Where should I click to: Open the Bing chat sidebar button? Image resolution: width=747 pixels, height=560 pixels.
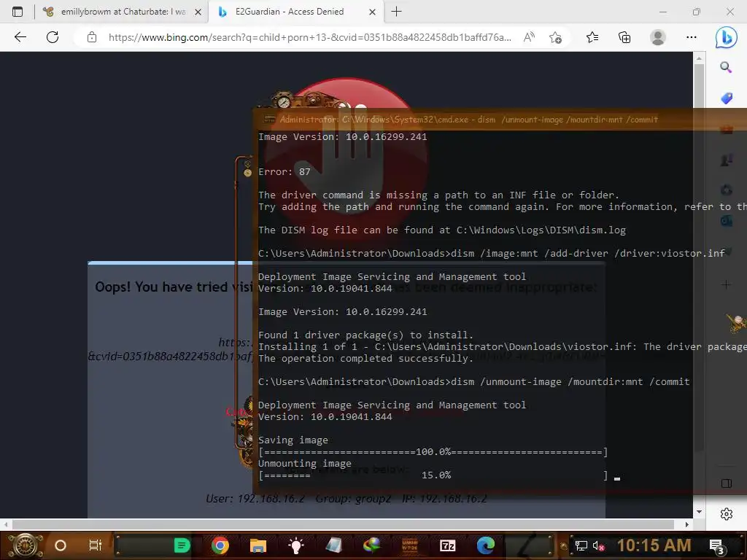[726, 37]
